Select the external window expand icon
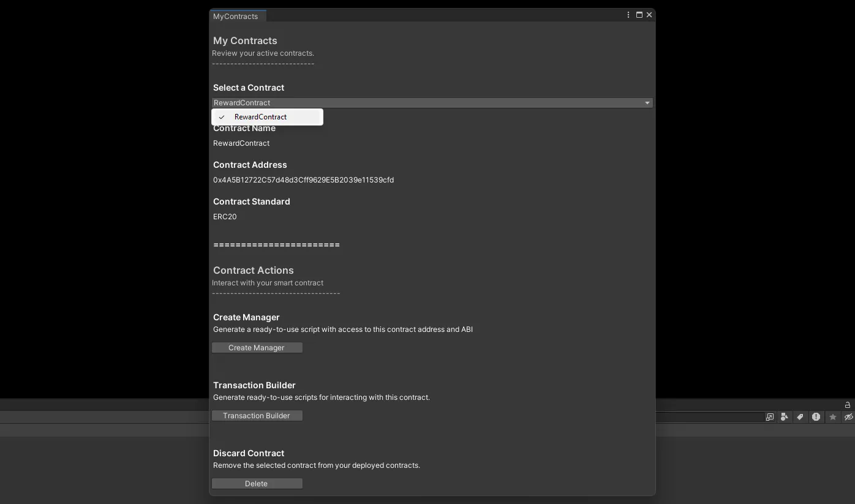This screenshot has width=855, height=504. [769, 417]
